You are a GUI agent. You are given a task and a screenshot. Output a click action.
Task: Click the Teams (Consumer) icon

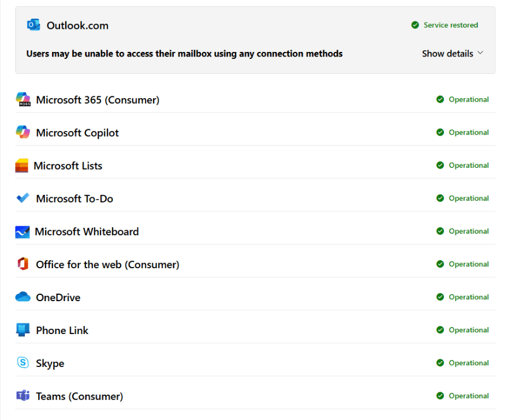[x=23, y=396]
